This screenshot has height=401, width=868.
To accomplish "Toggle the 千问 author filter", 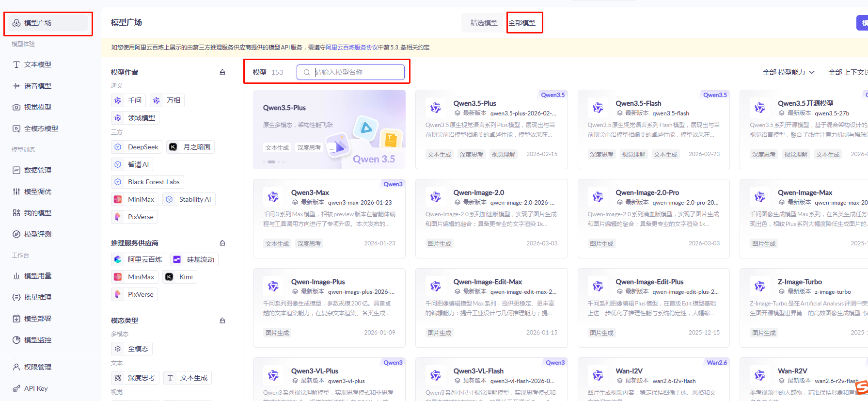I will point(128,100).
